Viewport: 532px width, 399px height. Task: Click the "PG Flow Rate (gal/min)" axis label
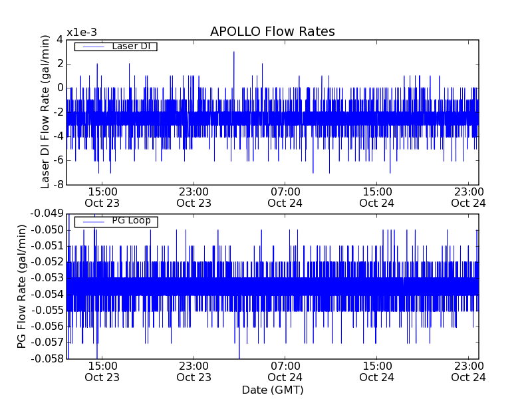pos(21,287)
